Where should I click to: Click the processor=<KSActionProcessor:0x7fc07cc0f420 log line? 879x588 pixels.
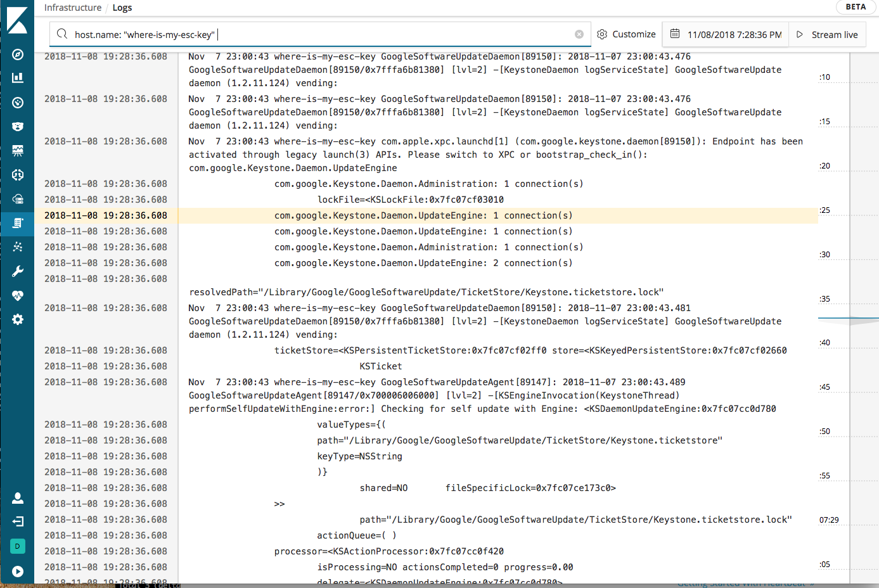tap(389, 551)
